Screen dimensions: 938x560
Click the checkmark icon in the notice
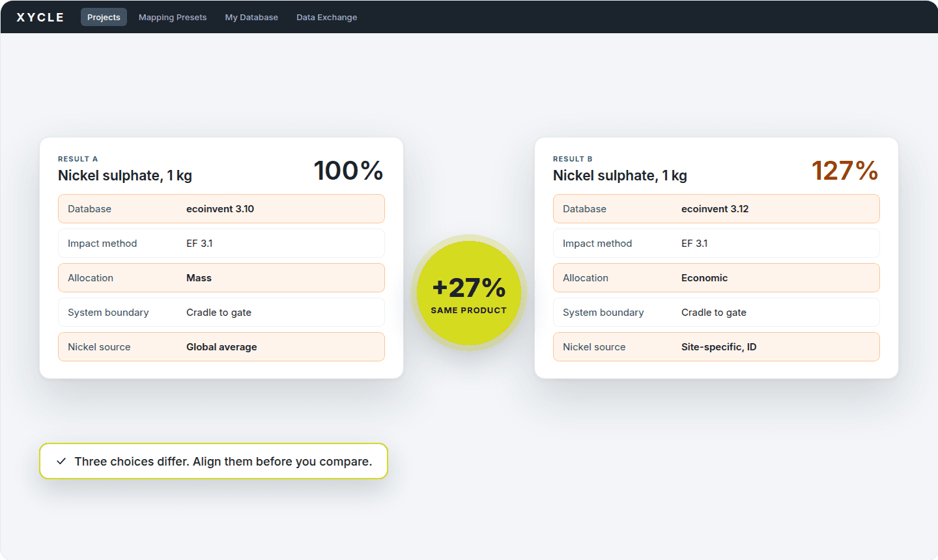[61, 462]
